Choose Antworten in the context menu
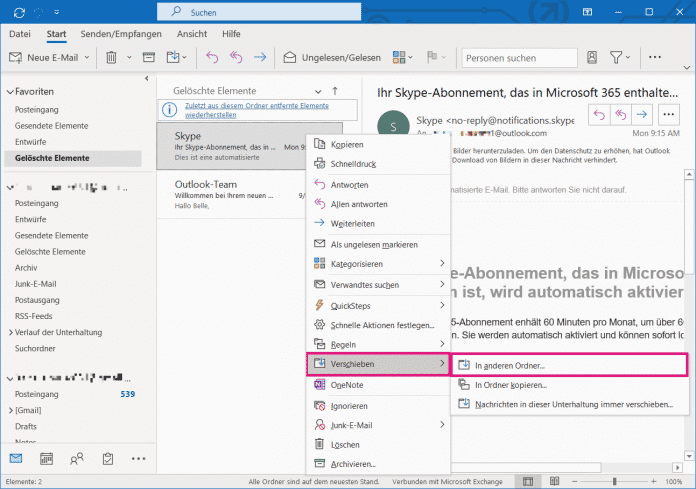The image size is (696, 489). [x=378, y=185]
